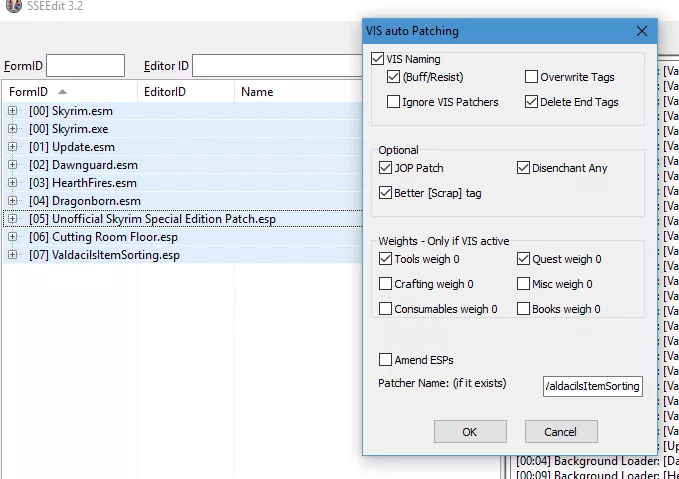Select the [06] Cutting Room Floor.esp row
Image resolution: width=679 pixels, height=479 pixels.
pos(182,237)
